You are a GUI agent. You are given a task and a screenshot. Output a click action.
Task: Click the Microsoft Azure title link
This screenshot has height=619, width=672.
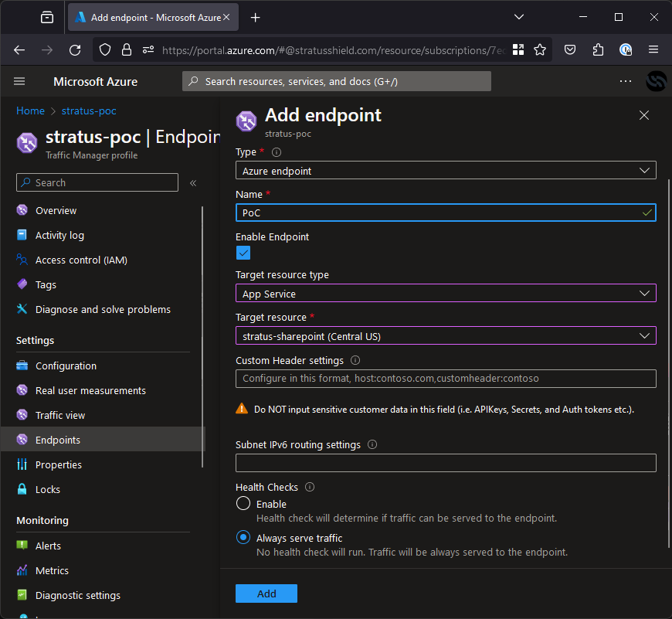click(96, 81)
